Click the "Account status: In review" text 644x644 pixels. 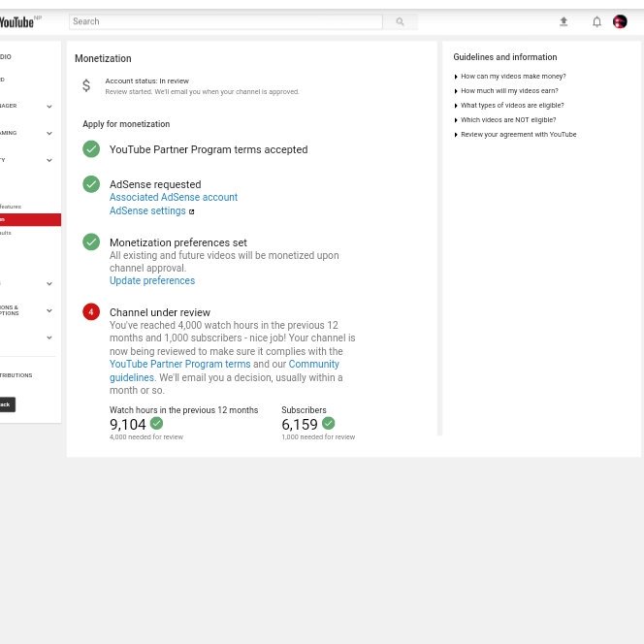147,80
